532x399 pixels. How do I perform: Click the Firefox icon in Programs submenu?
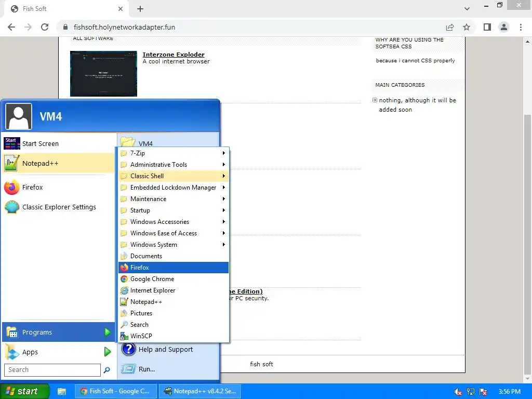124,268
